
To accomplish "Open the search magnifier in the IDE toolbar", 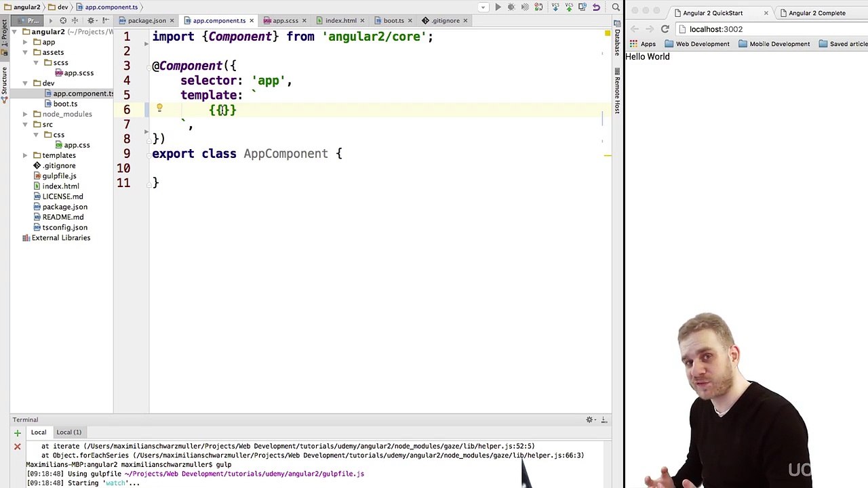I will point(616,7).
